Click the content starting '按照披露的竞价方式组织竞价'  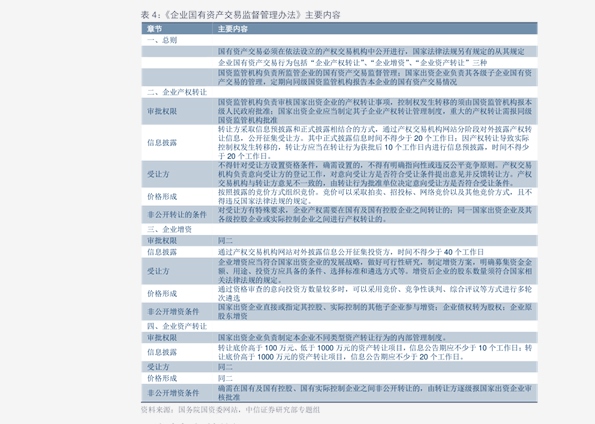pos(375,197)
